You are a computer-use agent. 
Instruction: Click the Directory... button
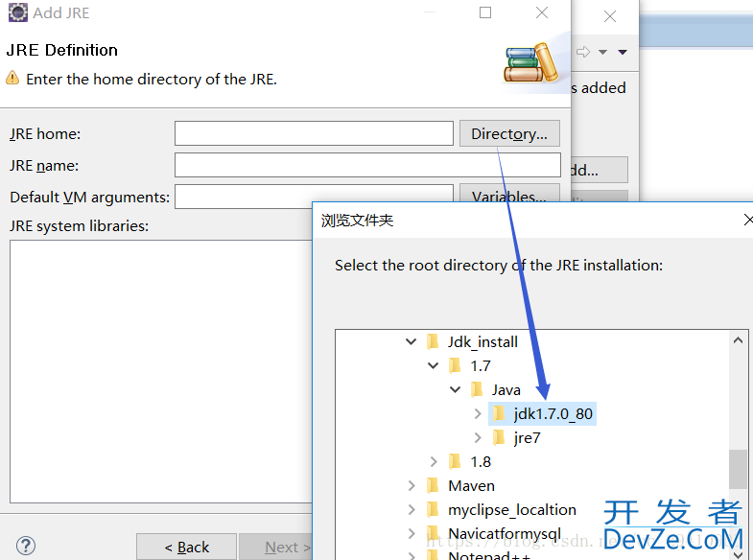pyautogui.click(x=509, y=133)
